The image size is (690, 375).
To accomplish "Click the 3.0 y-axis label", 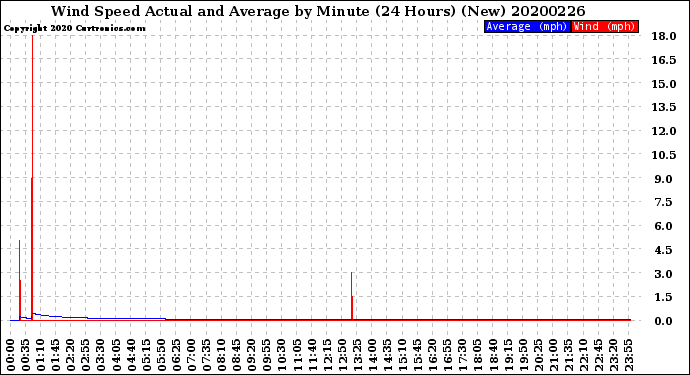I will 664,273.
